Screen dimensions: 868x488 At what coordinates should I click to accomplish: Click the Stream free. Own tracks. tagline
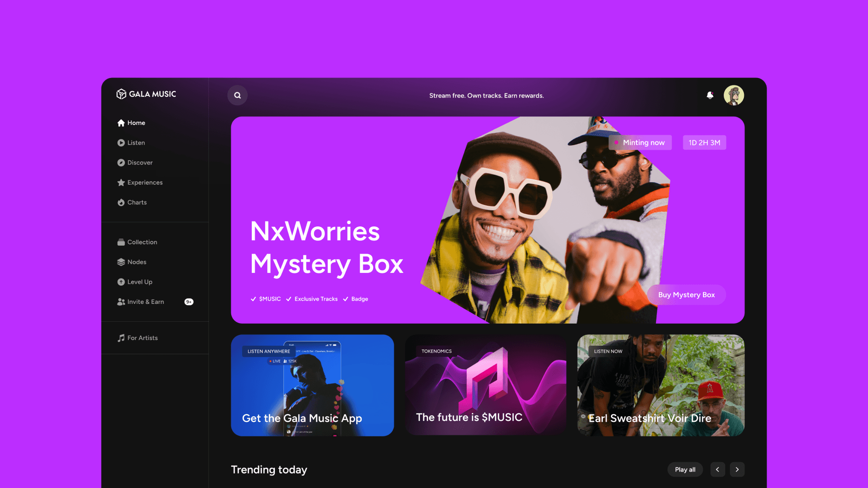486,96
